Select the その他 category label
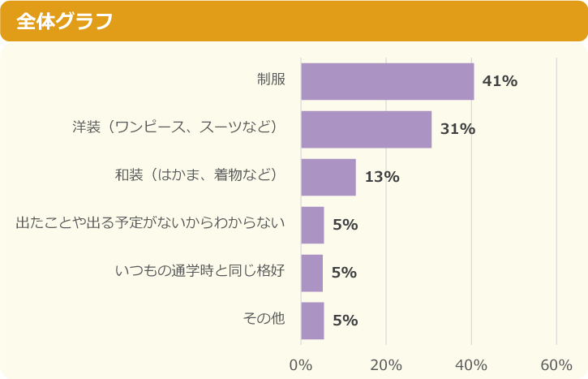The image size is (588, 379). pyautogui.click(x=264, y=319)
